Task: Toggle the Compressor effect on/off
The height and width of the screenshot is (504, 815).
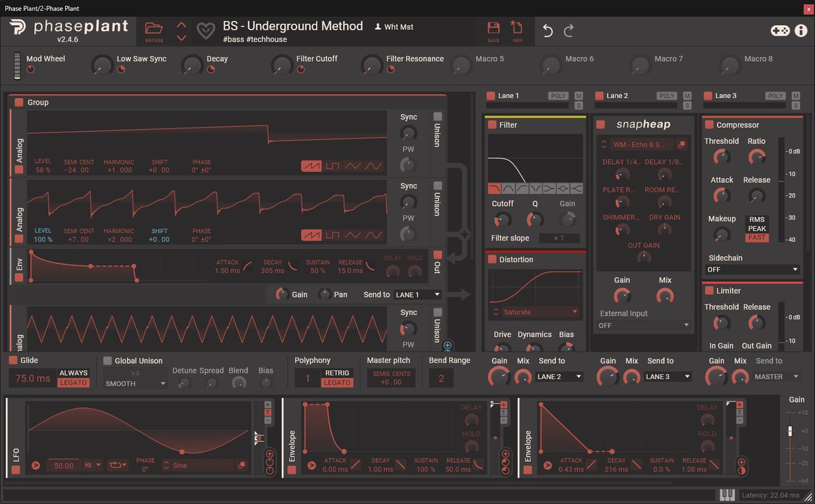Action: tap(709, 125)
